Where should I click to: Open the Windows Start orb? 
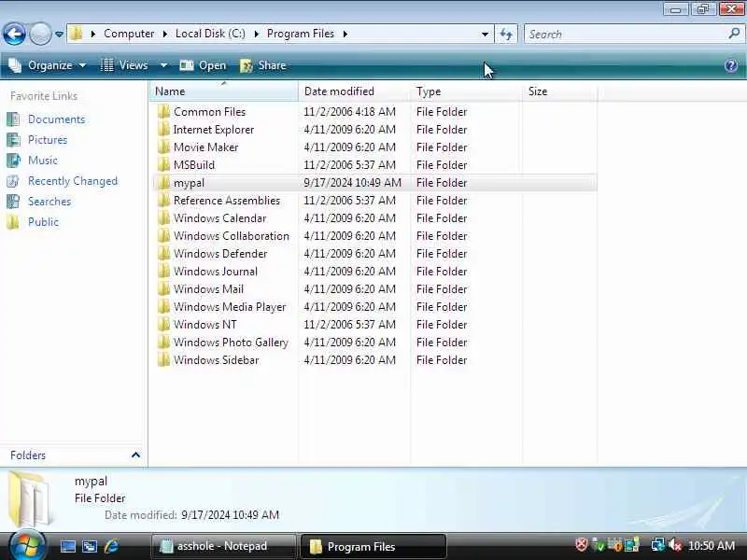coord(27,546)
